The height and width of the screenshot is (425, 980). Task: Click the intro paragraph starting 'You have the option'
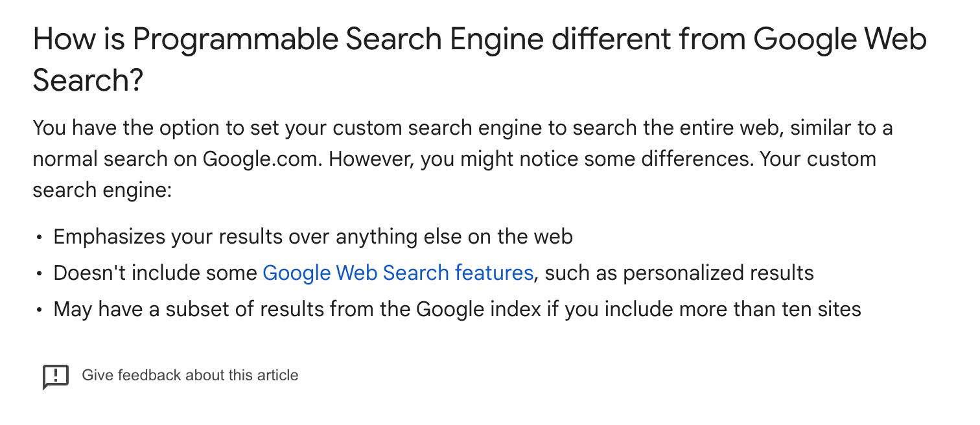tap(463, 159)
